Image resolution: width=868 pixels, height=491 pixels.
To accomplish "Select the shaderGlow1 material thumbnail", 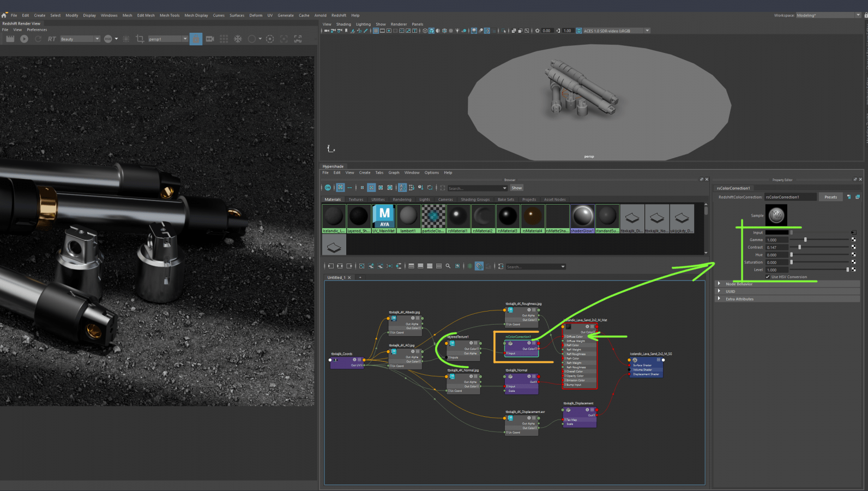I will point(582,217).
